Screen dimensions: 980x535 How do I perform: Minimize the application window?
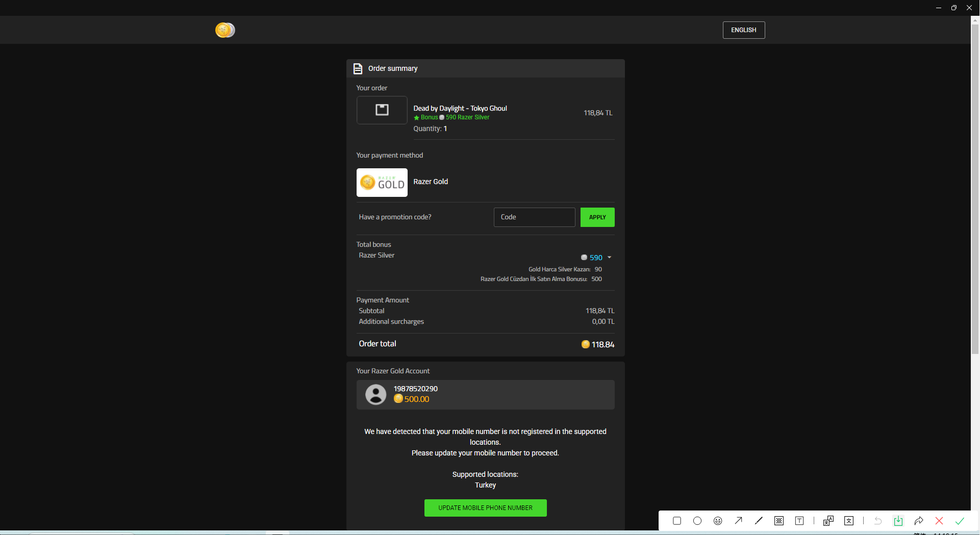[x=939, y=8]
